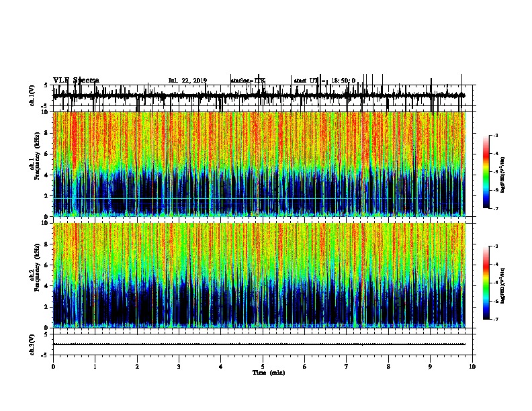Viewport: 532px width, 411px height.
Task: Click the ch.1 "Frequency (kHz)" axis label
Action: point(37,156)
